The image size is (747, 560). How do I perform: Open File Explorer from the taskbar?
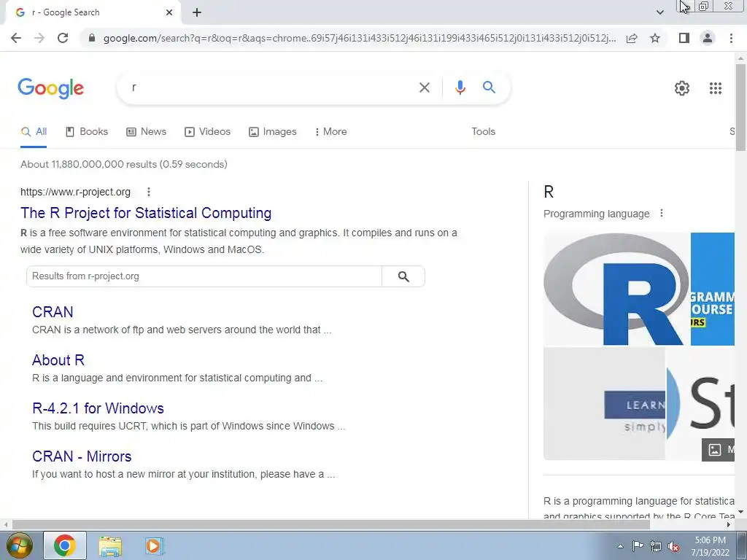pyautogui.click(x=110, y=546)
